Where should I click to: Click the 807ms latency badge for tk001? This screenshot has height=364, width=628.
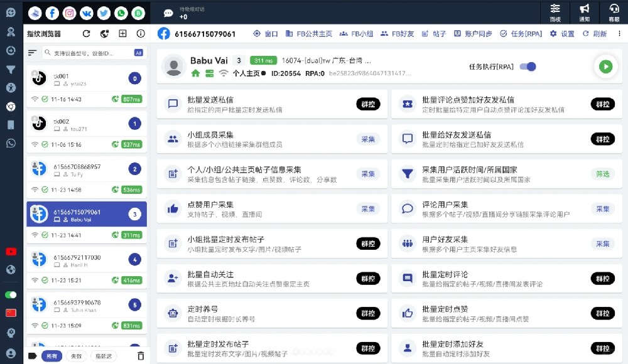[132, 99]
